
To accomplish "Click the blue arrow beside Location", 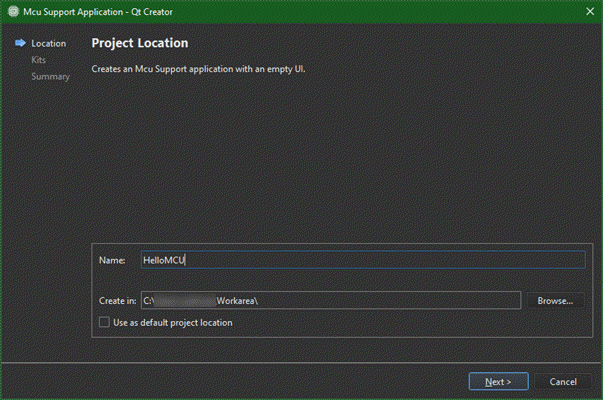I will [20, 44].
